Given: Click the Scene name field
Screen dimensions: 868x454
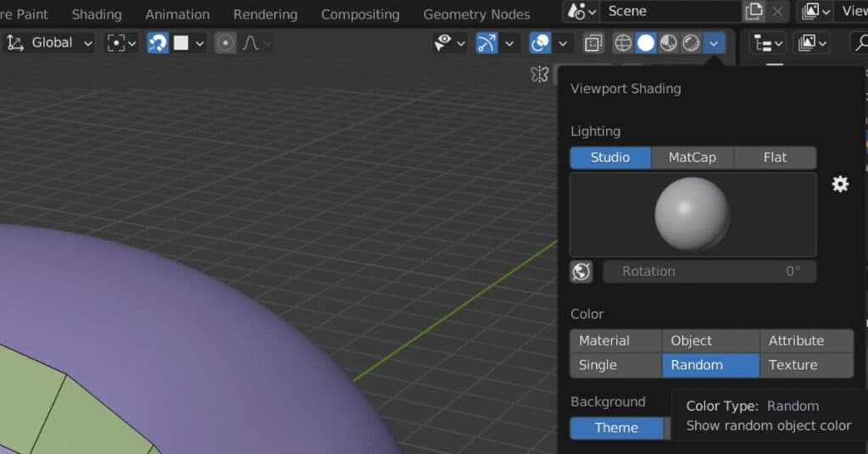Looking at the screenshot, I should [671, 11].
